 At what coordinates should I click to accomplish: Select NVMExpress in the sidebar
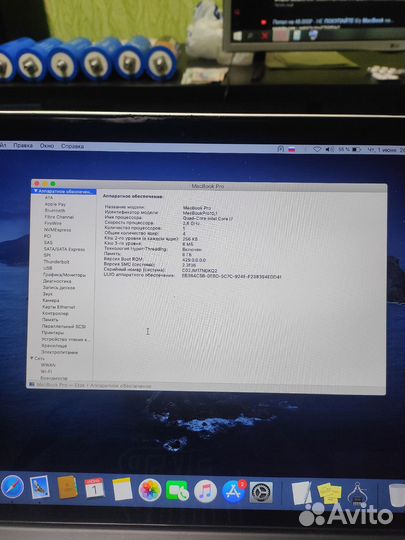(58, 230)
